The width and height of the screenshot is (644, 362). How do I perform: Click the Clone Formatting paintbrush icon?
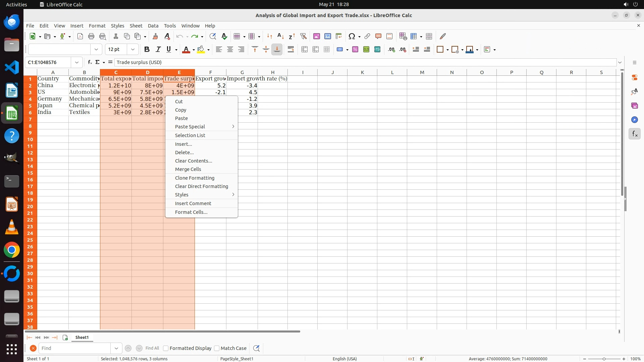pos(155,36)
